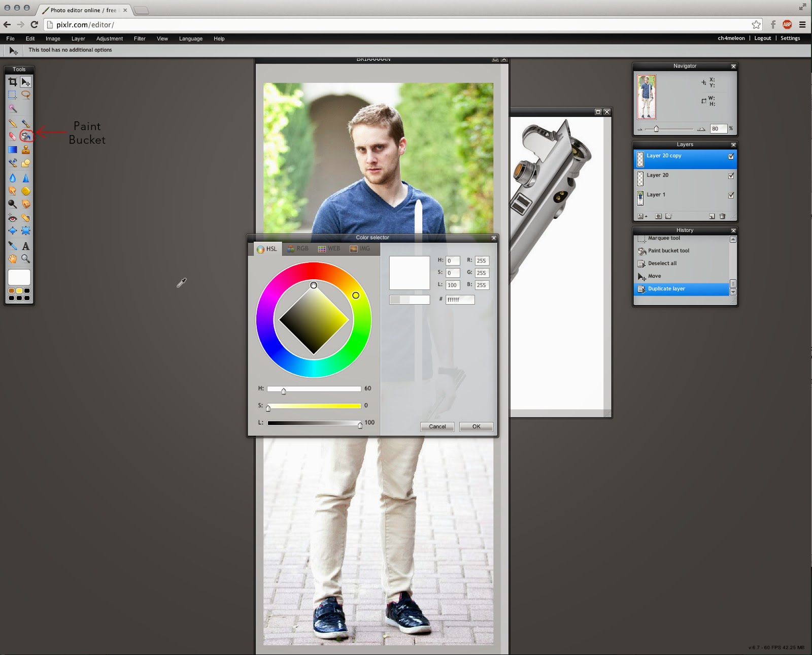Screen dimensions: 812x655
Task: Toggle visibility checkbox of Layer 1
Action: (x=731, y=195)
